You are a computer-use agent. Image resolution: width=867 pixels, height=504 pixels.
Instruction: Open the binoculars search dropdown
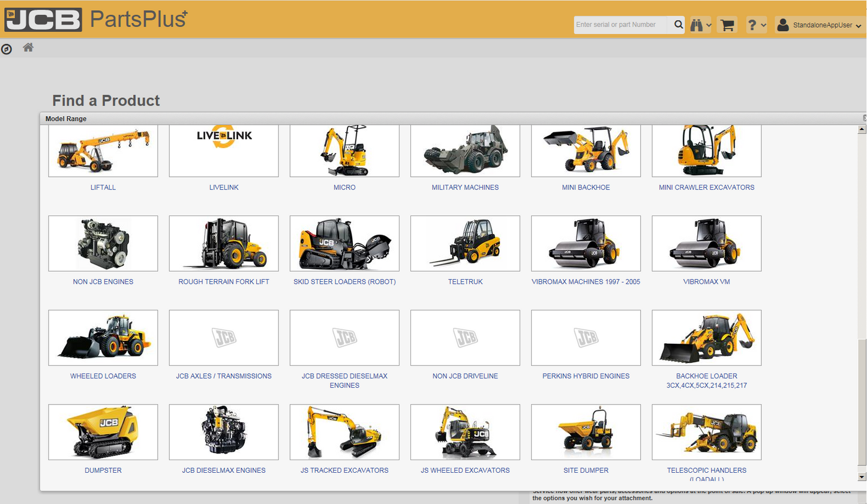[700, 25]
